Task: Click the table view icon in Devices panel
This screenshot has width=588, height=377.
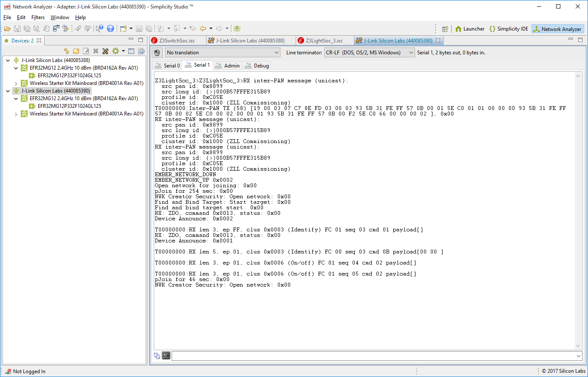Action: [x=131, y=51]
